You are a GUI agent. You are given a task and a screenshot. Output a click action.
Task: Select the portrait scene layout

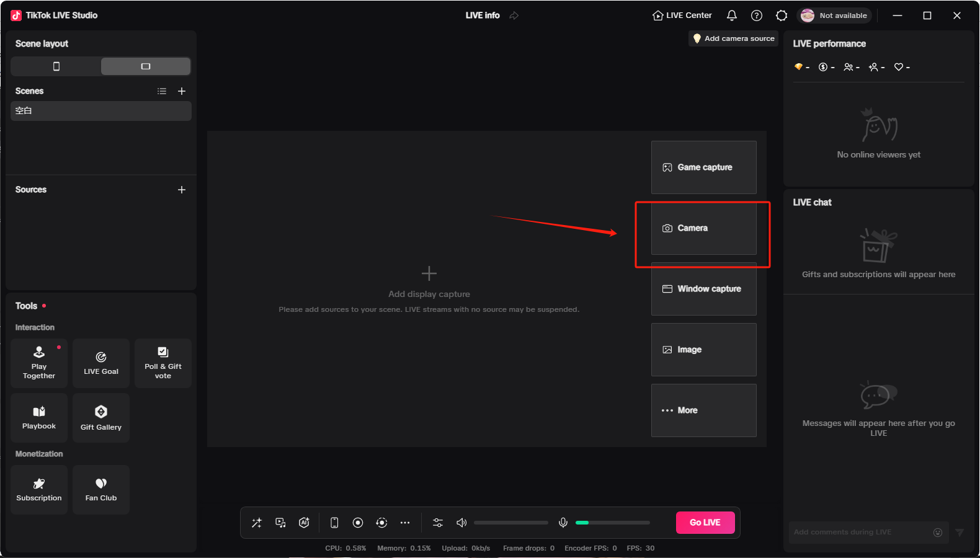tap(56, 66)
